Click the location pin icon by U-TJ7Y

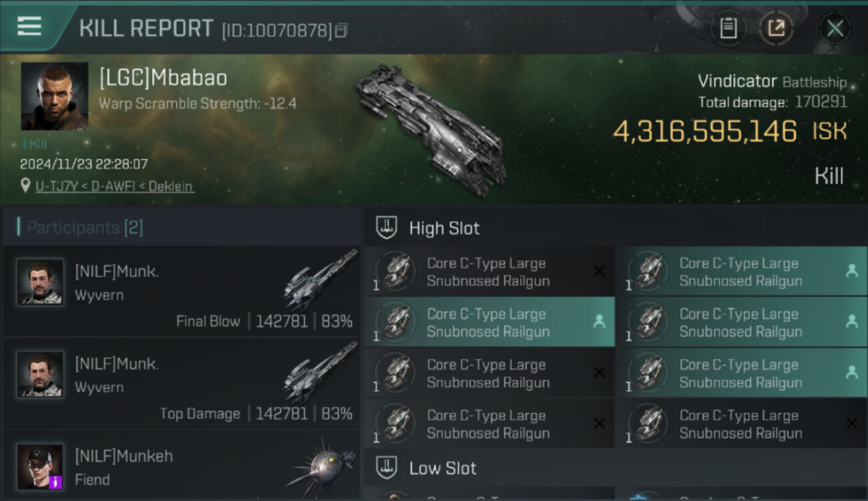(x=25, y=186)
